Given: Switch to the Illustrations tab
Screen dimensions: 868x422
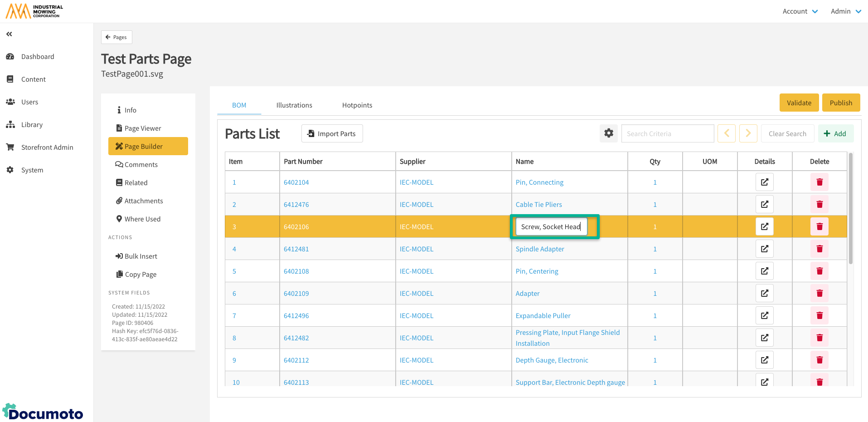Looking at the screenshot, I should point(294,105).
